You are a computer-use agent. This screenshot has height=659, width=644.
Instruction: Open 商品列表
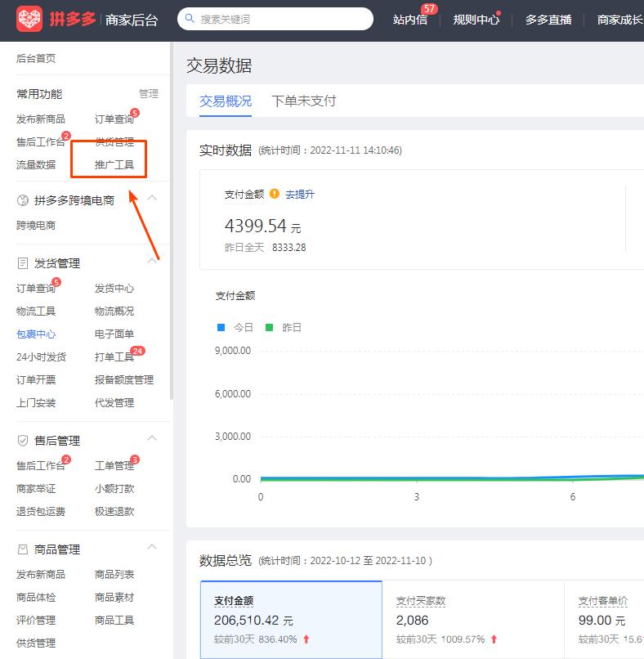click(x=114, y=575)
